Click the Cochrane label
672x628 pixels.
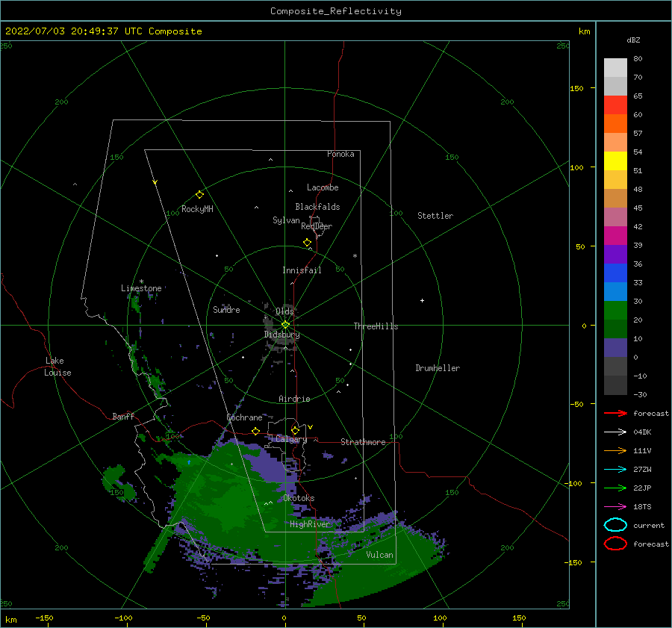tap(244, 417)
